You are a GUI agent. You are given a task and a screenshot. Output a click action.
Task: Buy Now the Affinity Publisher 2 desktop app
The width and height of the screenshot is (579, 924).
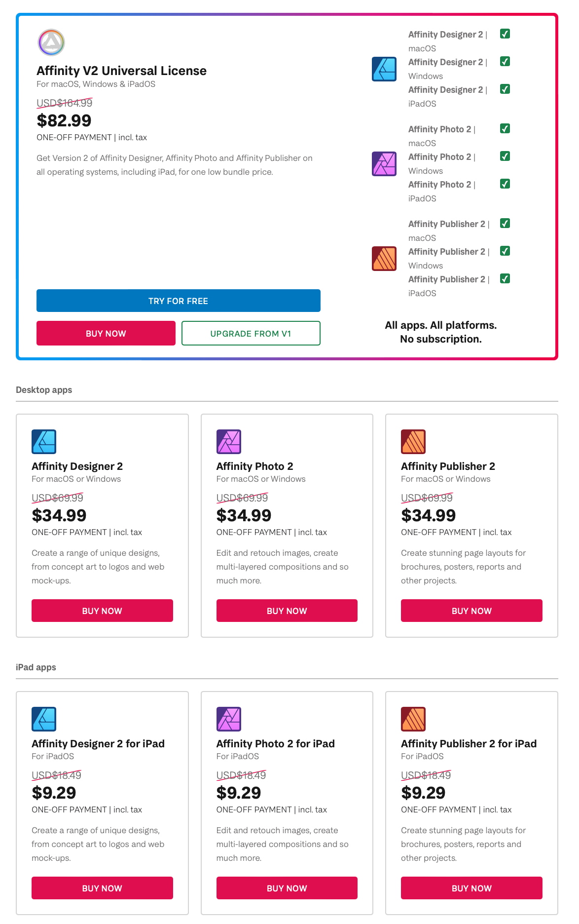click(470, 611)
